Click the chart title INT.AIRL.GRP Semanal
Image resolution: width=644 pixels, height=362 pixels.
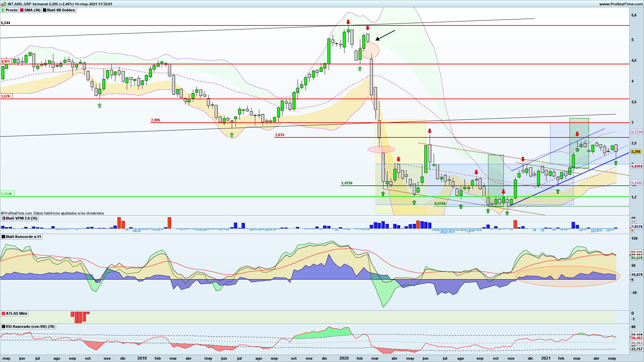coord(28,4)
